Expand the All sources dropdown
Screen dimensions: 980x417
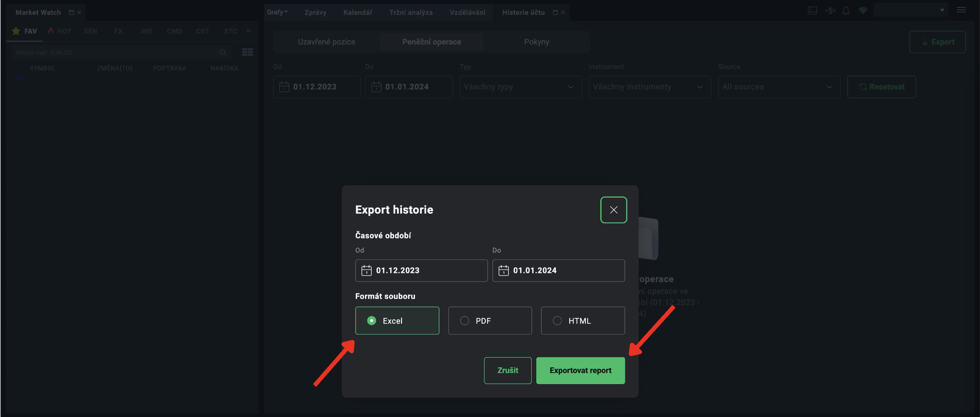pos(779,87)
